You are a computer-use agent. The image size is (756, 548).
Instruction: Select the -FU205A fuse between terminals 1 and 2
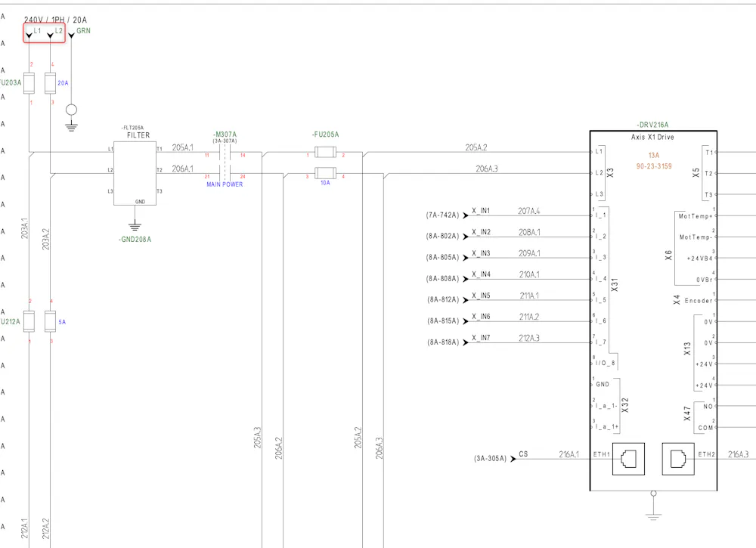pos(325,152)
